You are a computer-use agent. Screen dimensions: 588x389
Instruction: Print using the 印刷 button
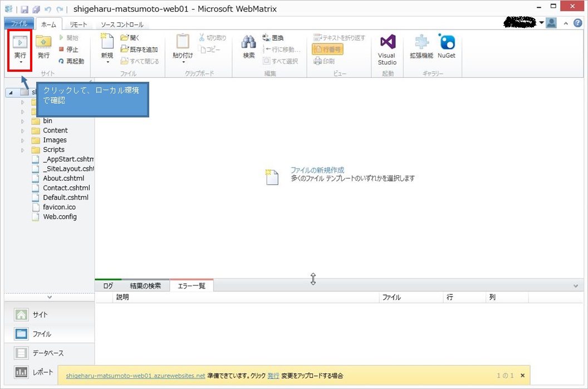[324, 61]
